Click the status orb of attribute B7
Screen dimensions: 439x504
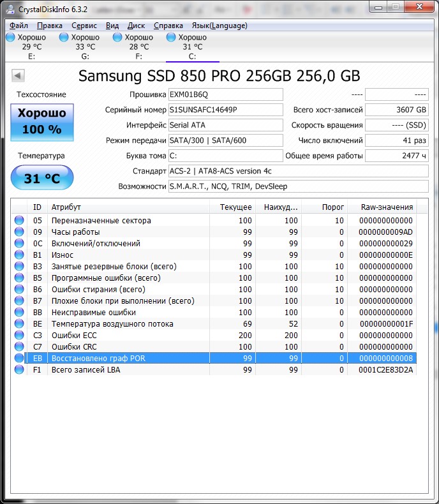(x=19, y=300)
